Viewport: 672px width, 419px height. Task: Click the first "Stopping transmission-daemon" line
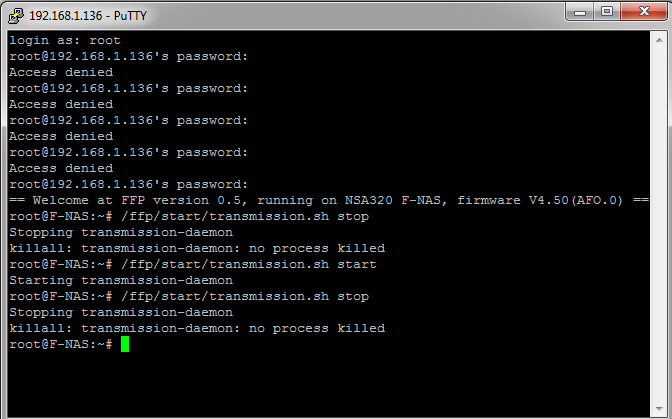tap(121, 232)
